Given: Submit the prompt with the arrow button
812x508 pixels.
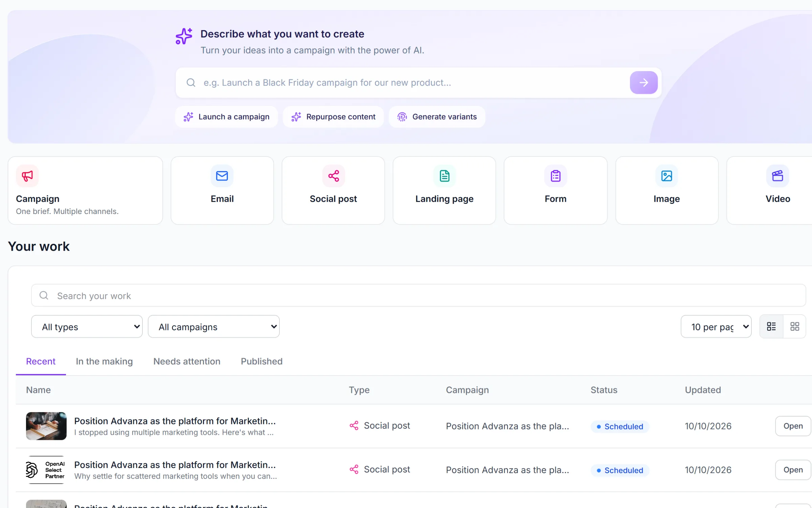Looking at the screenshot, I should tap(644, 83).
